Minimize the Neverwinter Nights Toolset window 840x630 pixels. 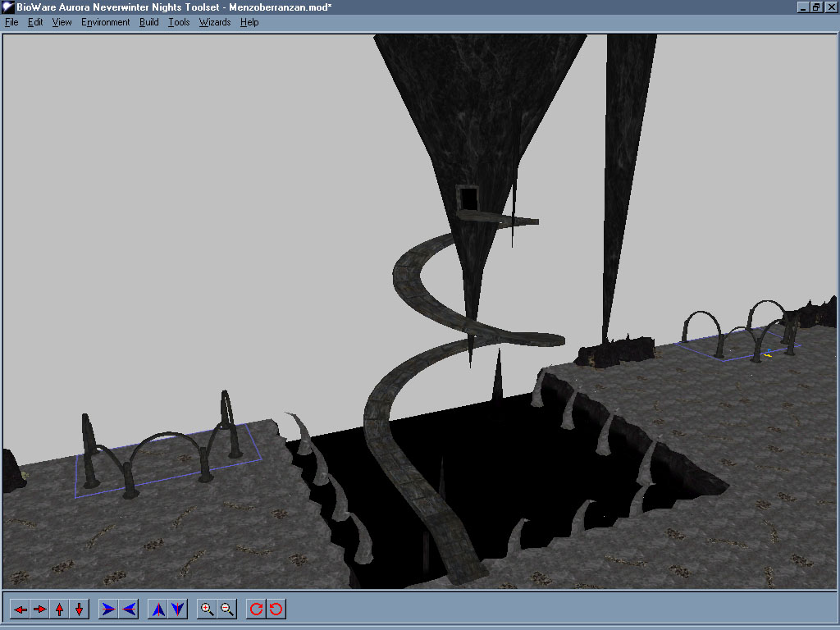coord(802,7)
